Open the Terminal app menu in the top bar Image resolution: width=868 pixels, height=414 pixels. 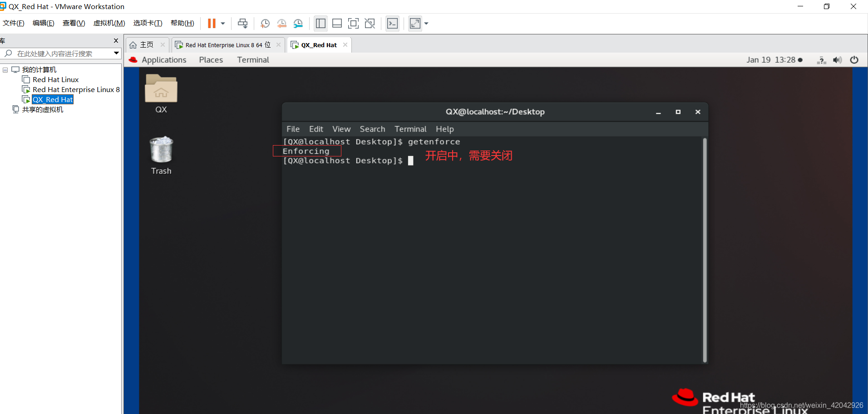(253, 60)
